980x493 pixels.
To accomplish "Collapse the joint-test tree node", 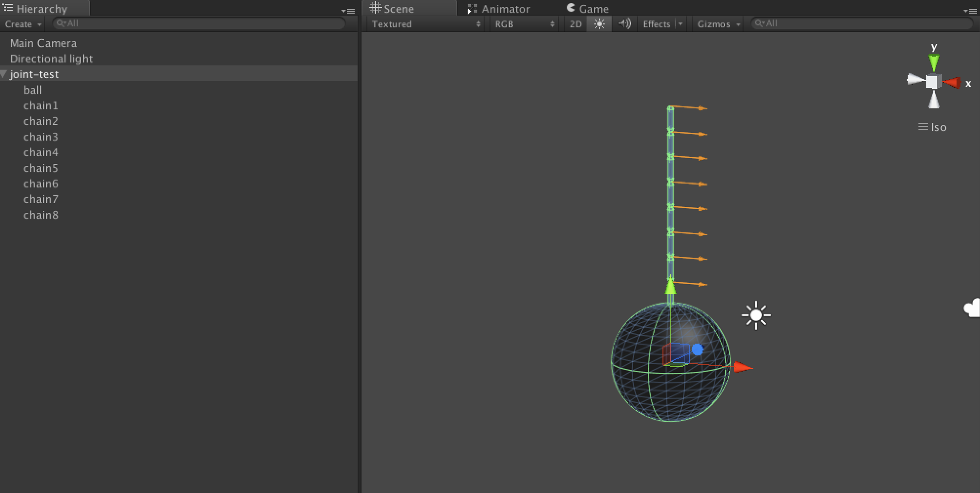I will (x=4, y=74).
